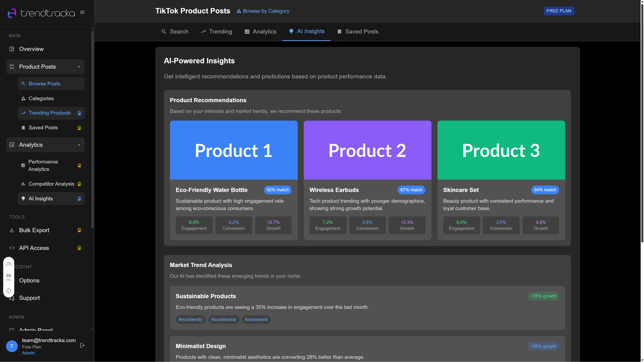Image resolution: width=644 pixels, height=362 pixels.
Task: Click the Product 2 Wireless Earbuds card image
Action: click(367, 150)
